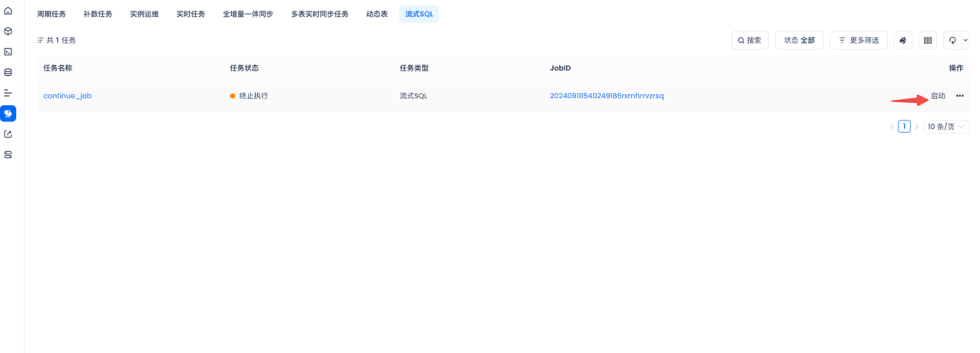
Task: Click the clear filters icon button
Action: pyautogui.click(x=902, y=40)
